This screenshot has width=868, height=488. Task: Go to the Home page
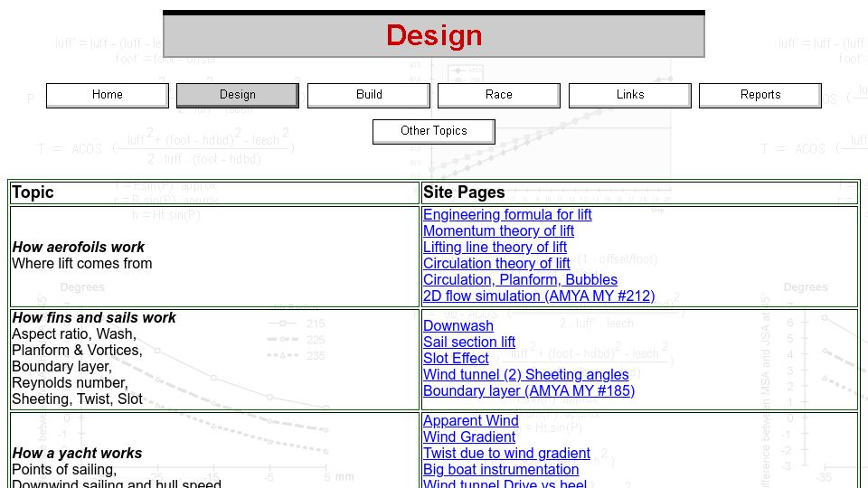[x=108, y=95]
